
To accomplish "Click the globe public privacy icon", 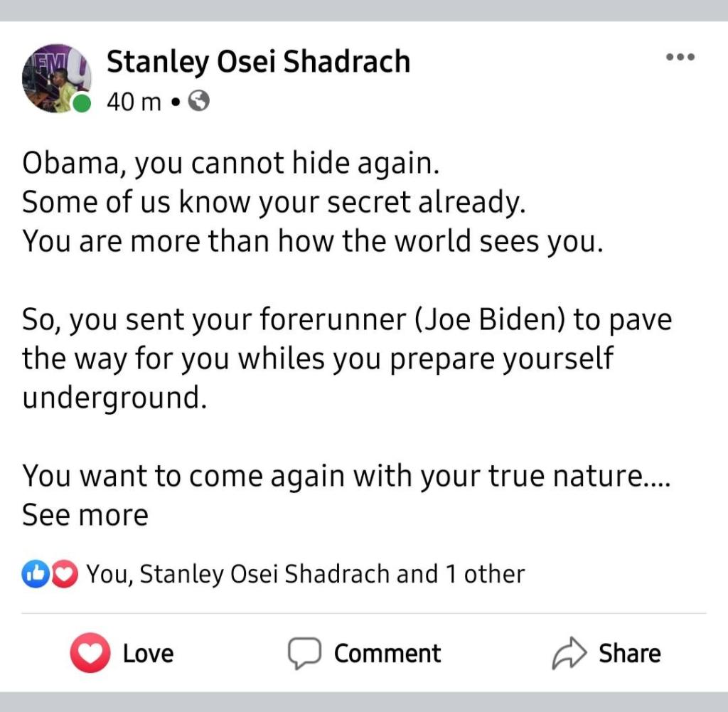I will [x=200, y=102].
